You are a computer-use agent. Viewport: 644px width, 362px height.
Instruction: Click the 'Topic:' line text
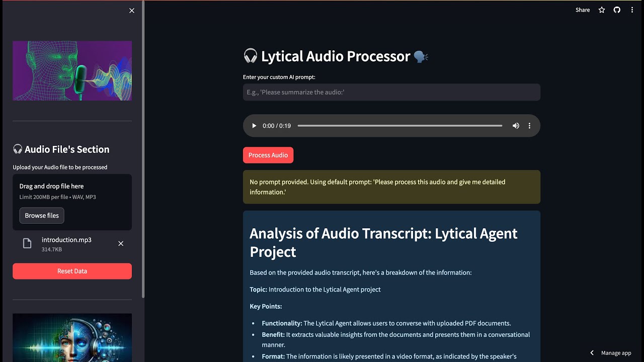315,290
